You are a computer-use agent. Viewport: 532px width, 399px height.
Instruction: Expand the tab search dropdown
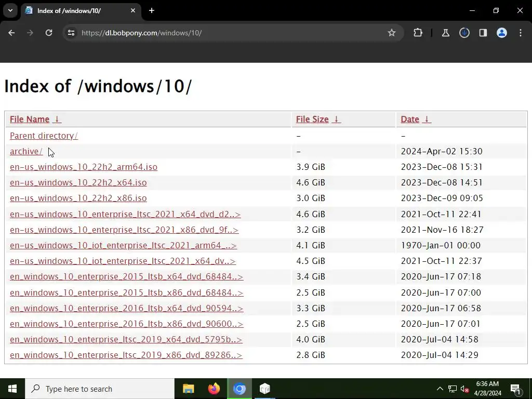(x=10, y=11)
